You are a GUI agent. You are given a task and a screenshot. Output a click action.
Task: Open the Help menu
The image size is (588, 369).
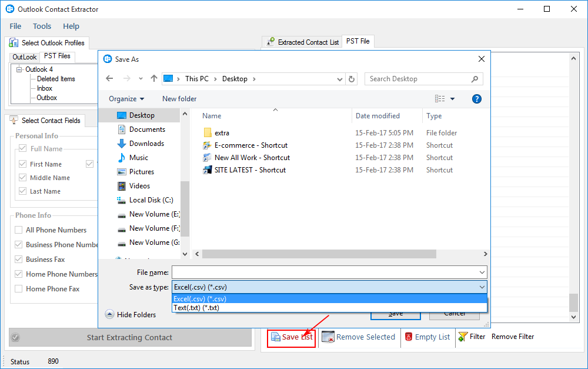click(x=71, y=26)
